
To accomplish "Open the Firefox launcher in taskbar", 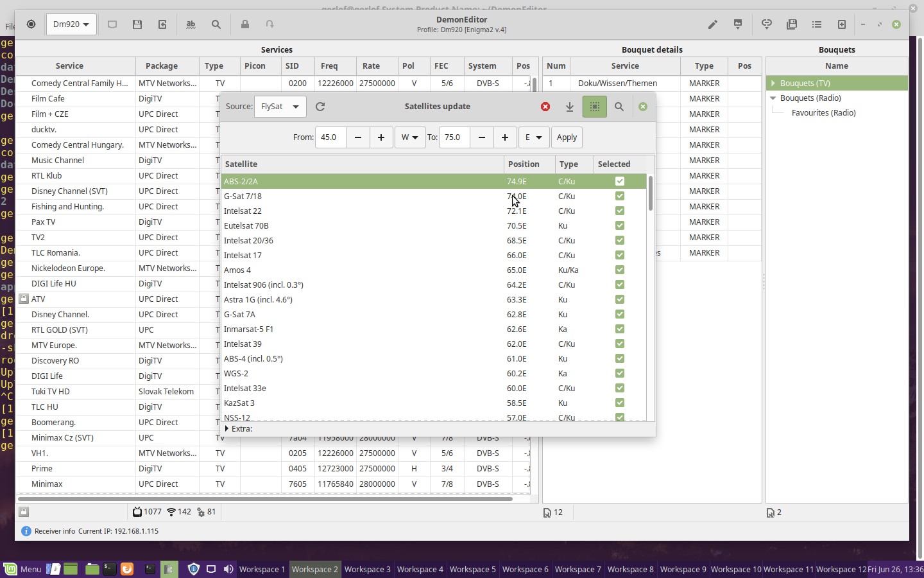I will (127, 569).
